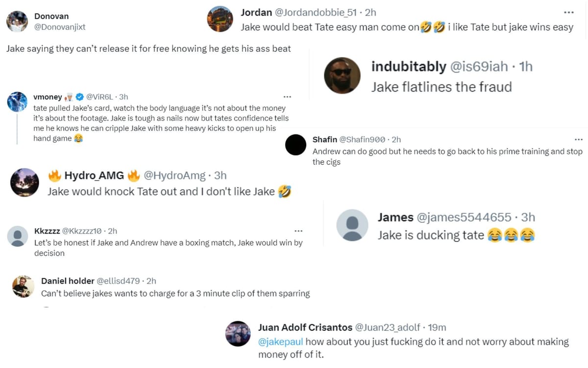Screen dimensions: 588x368
Task: Open James's default avatar
Action: click(x=352, y=225)
